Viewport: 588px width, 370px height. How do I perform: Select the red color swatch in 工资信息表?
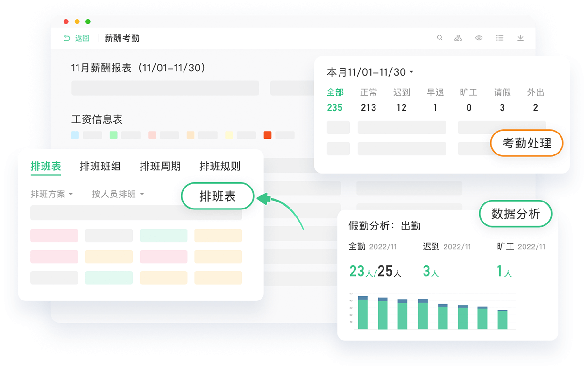pos(268,135)
